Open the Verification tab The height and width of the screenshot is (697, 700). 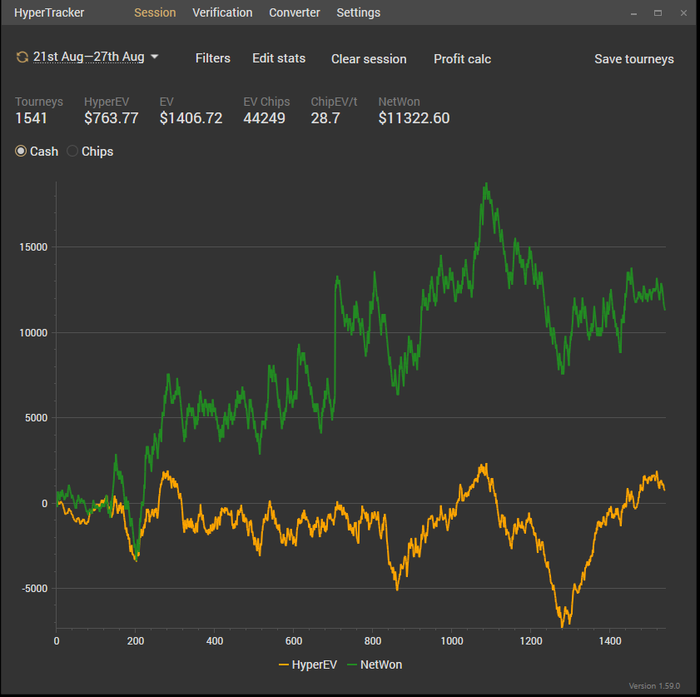[222, 13]
